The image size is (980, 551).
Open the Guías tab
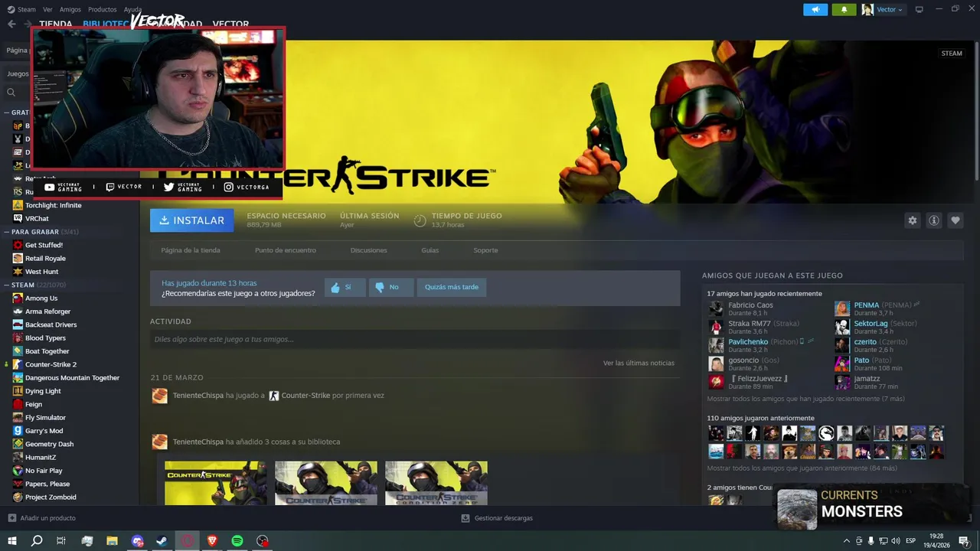pos(430,250)
